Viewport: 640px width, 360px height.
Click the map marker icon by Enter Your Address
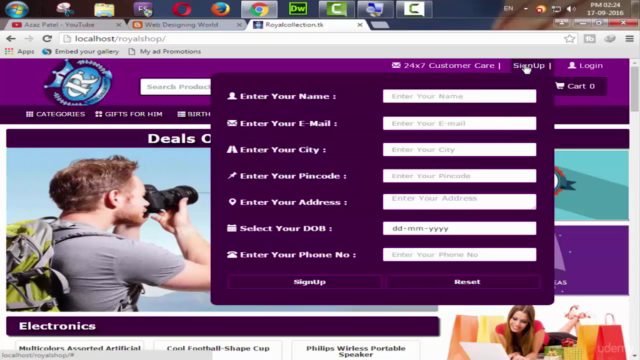pos(232,202)
